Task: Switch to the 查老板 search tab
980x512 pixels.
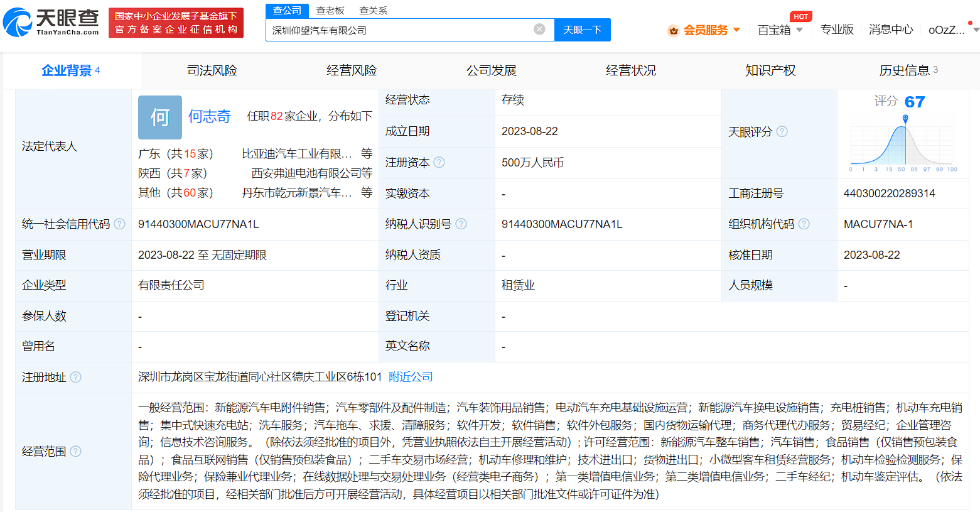Action: coord(330,11)
